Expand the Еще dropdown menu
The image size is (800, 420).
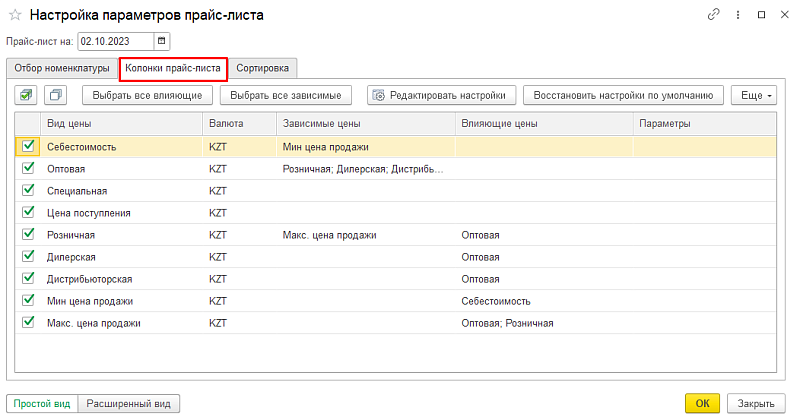pos(754,95)
